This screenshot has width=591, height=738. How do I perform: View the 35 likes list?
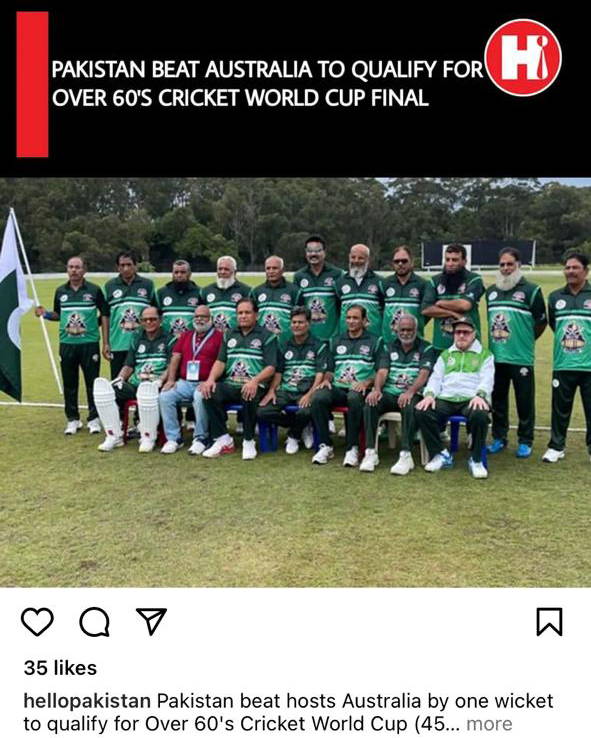60,668
